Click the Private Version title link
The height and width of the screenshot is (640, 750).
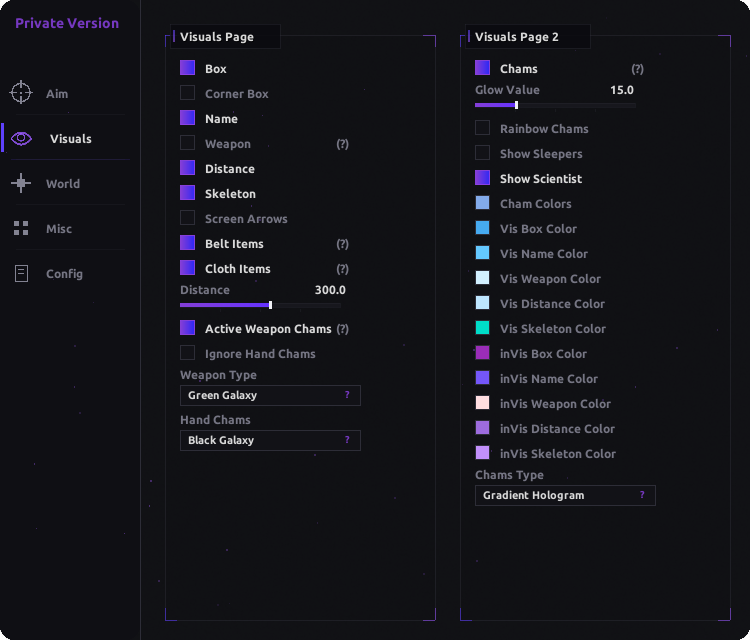(67, 23)
